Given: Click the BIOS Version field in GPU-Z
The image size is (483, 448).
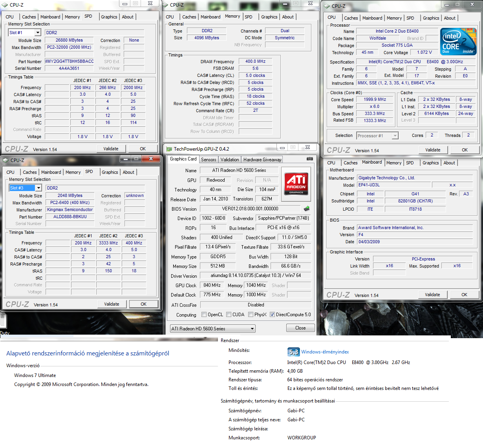Looking at the screenshot, I should 250,209.
